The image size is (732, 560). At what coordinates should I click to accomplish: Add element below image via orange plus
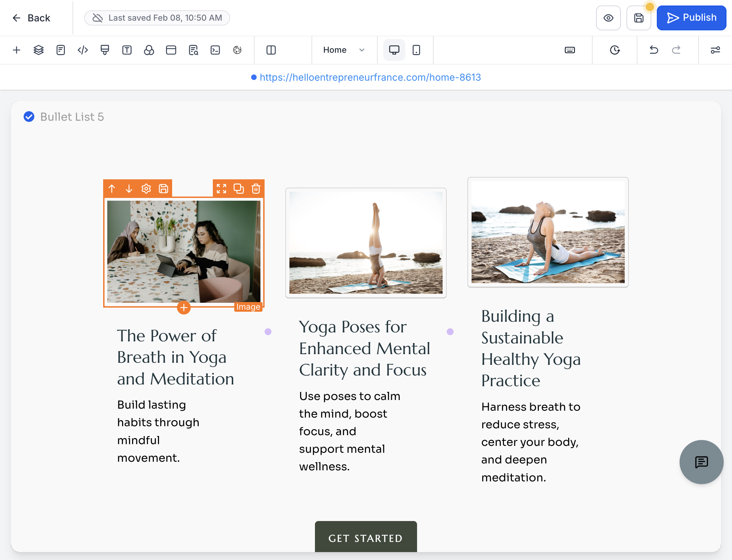(184, 307)
